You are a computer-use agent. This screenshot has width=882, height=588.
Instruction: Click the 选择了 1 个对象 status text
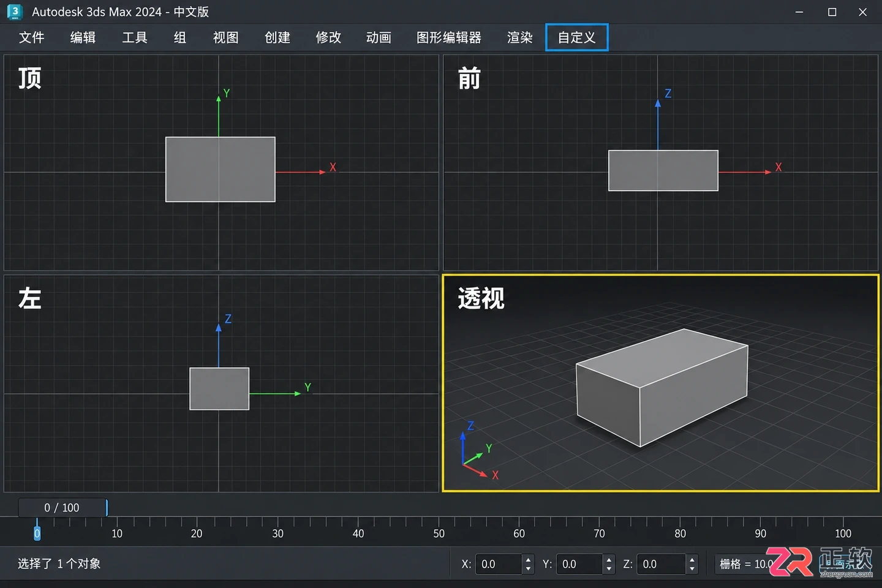59,563
